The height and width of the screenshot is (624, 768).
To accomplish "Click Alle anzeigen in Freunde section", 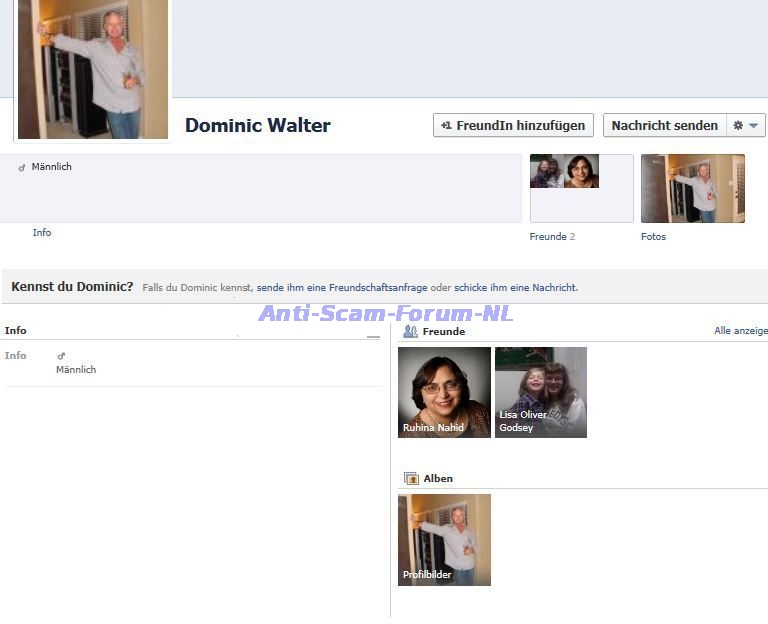I will point(740,331).
